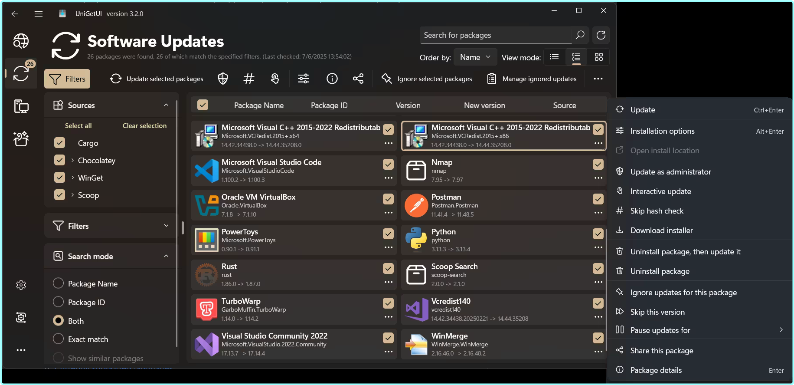Uncheck the Microsoft Visual Studio Code checkbox
Viewport: 794px width, 385px height.
pos(388,164)
